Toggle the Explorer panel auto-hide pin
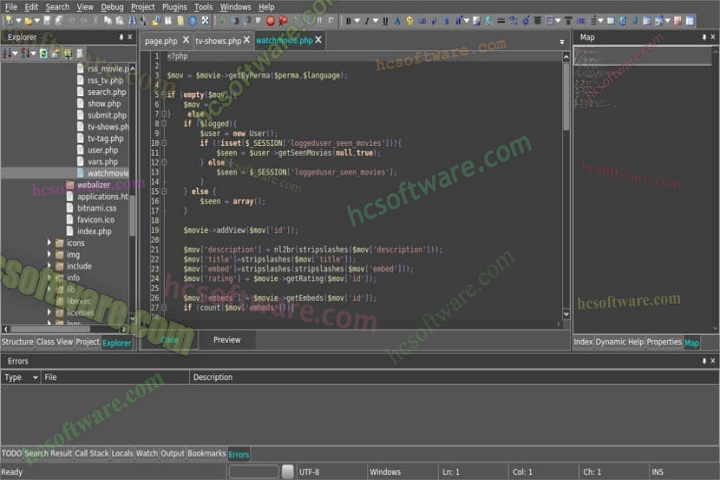This screenshot has width=720, height=480. (121, 37)
